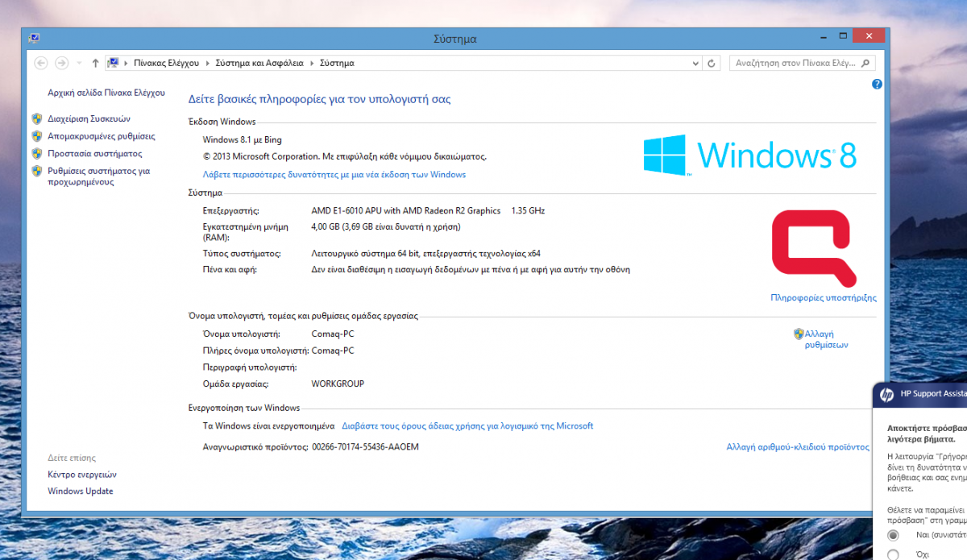The image size is (967, 560).
Task: Click the shield icon beside Απομακρυσμένες ρυθμίσεις
Action: 36,136
